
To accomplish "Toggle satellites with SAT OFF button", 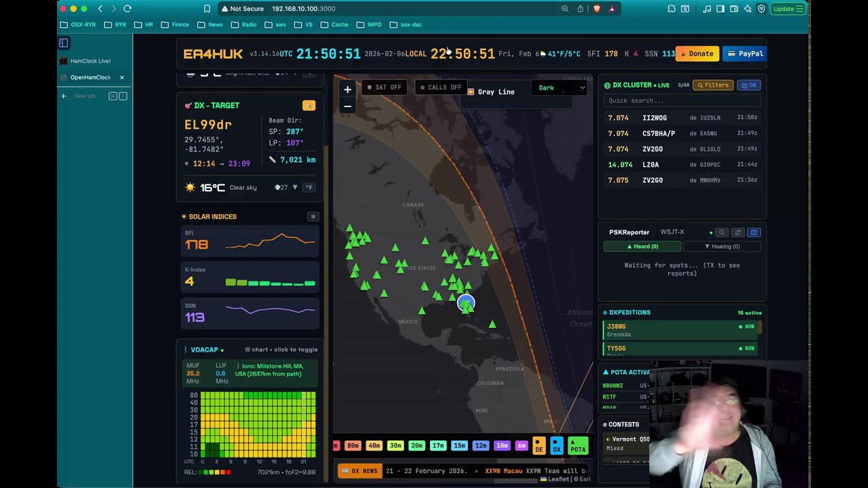I will pos(384,87).
